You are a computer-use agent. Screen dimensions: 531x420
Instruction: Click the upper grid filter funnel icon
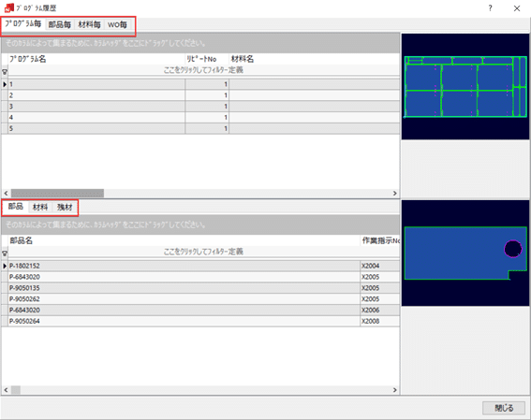point(5,72)
